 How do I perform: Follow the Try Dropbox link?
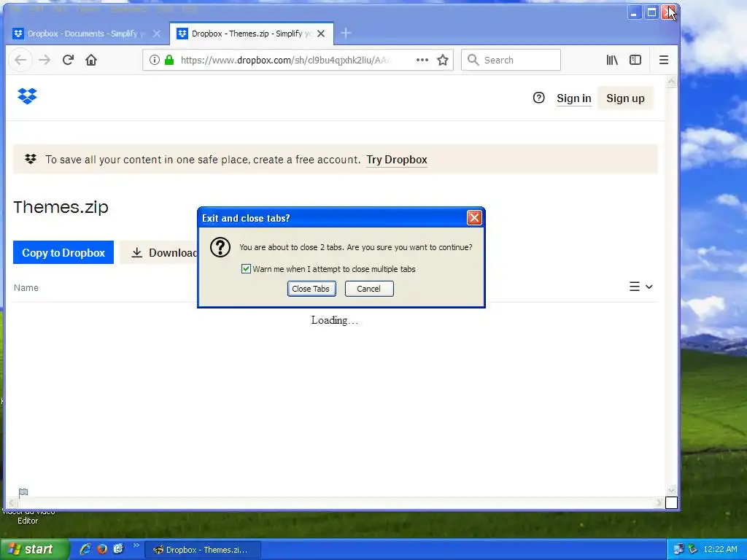click(x=397, y=160)
